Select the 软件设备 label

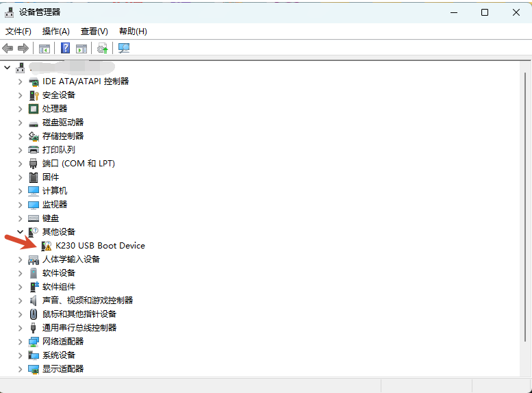pyautogui.click(x=59, y=273)
